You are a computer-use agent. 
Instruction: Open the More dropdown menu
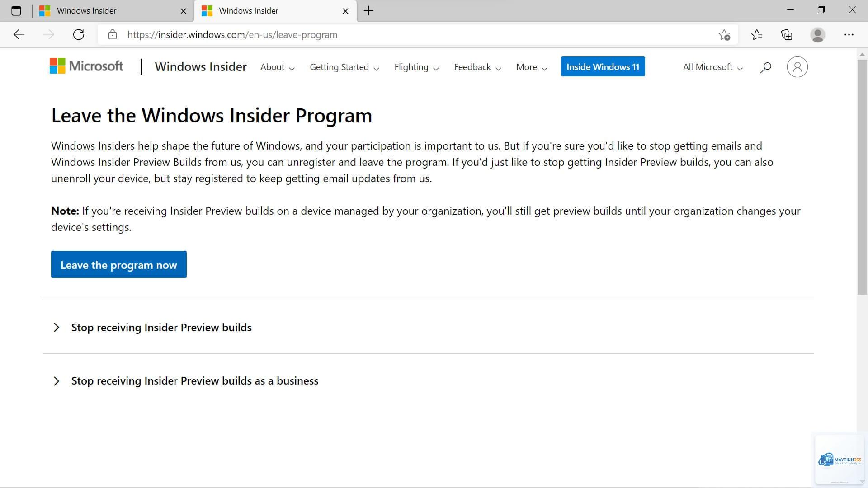click(x=532, y=67)
